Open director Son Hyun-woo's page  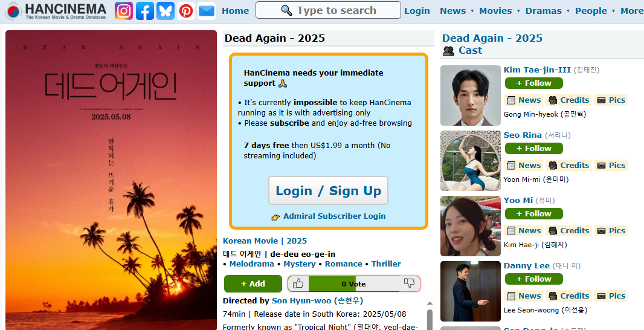[318, 301]
